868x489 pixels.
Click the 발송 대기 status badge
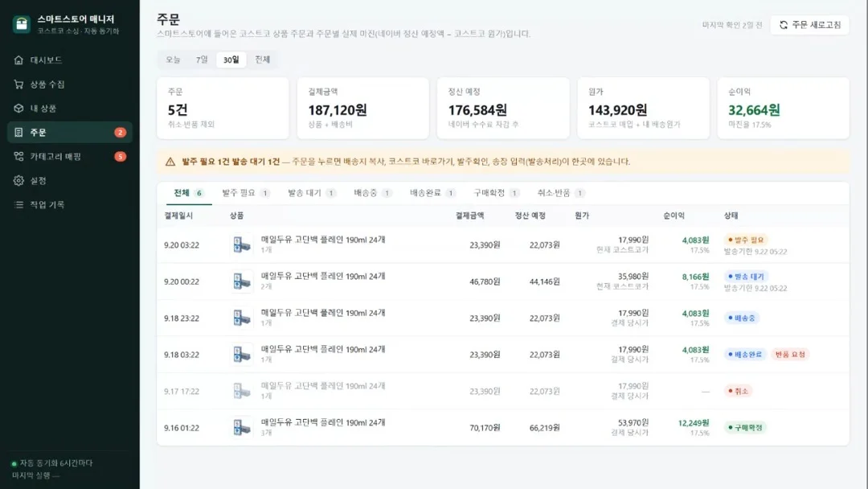pyautogui.click(x=746, y=277)
